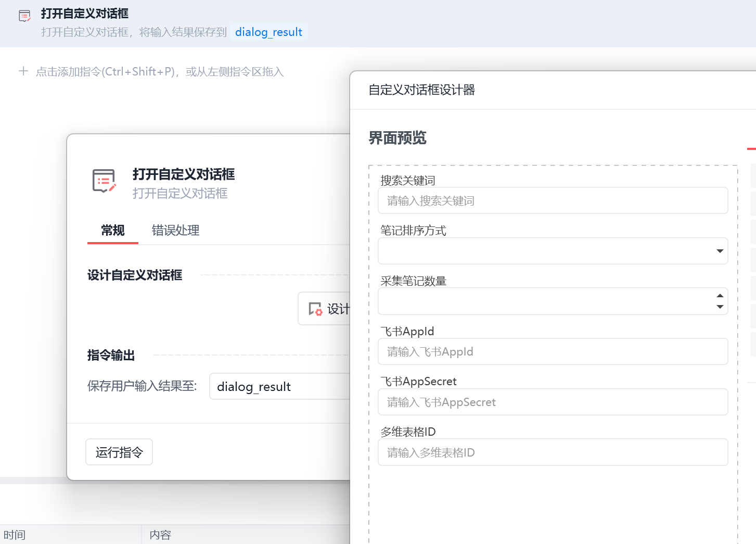This screenshot has width=756, height=544.
Task: Click the 飞书AppSecret input field
Action: [x=553, y=402]
